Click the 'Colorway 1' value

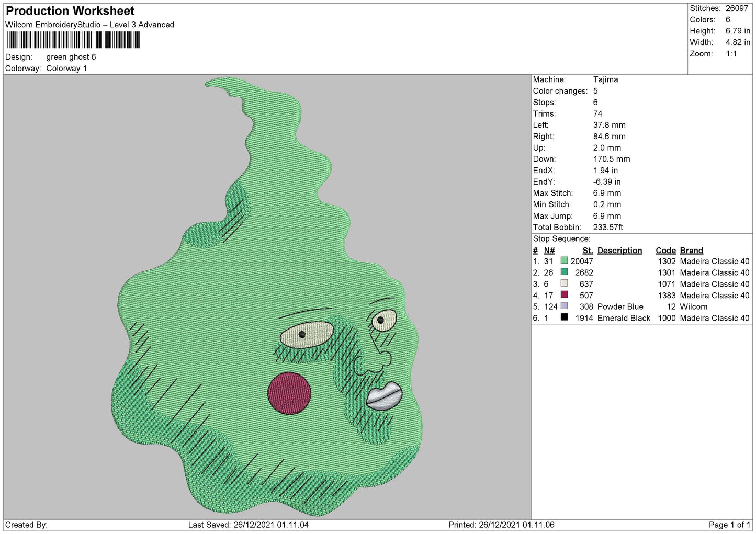coord(66,69)
